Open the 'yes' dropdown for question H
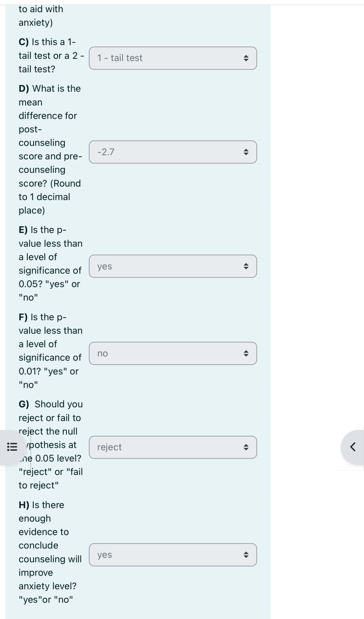 click(173, 555)
